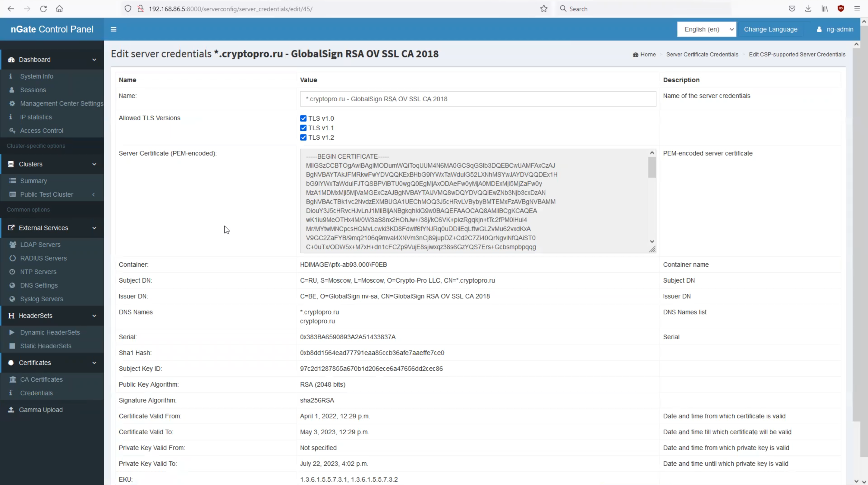Click the uBlock shield extension icon
The height and width of the screenshot is (485, 868).
(841, 9)
